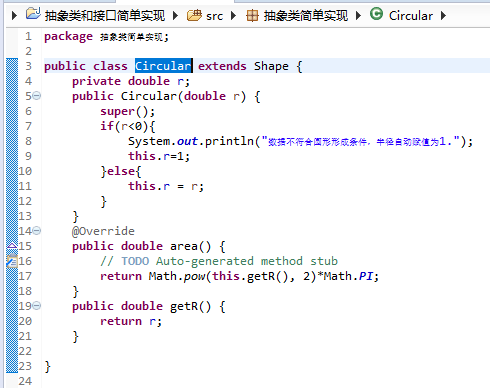Click the TODO task marker on line 16
The width and height of the screenshot is (490, 388).
pyautogui.click(x=12, y=261)
